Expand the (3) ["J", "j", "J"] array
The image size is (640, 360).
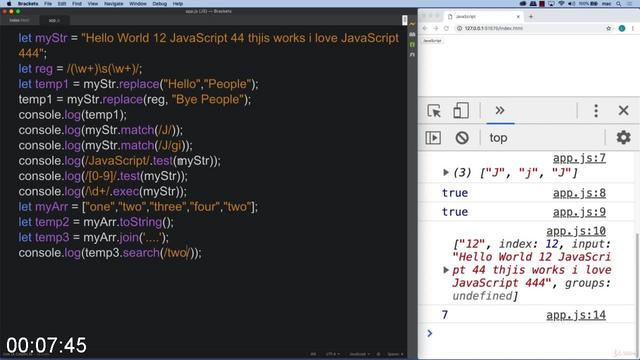(x=446, y=173)
